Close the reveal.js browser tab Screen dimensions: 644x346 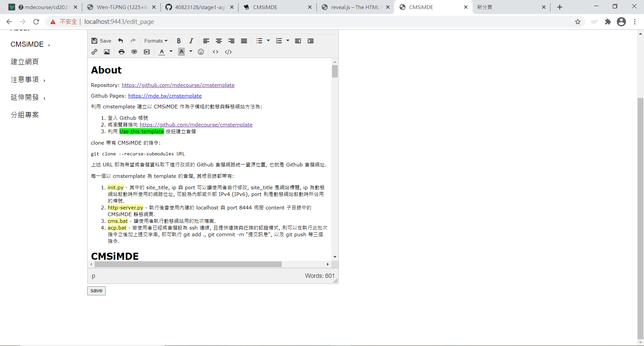(388, 7)
